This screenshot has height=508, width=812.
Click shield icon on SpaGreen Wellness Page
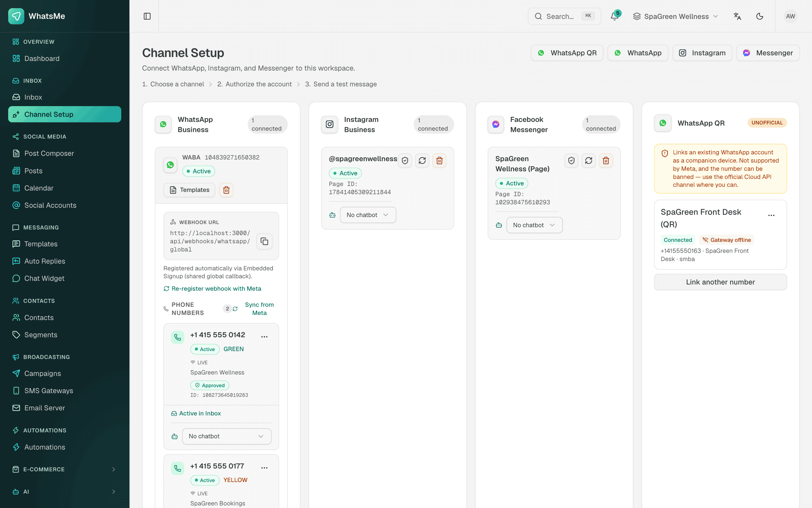click(572, 161)
